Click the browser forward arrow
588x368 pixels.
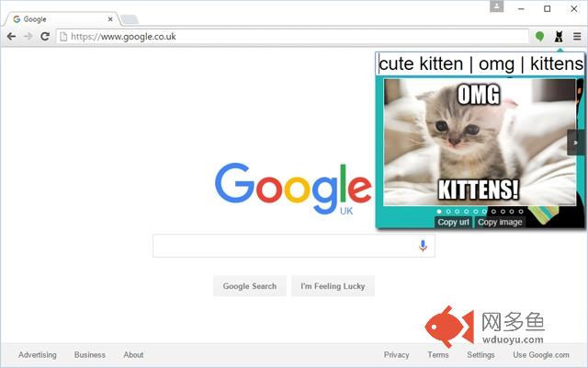tap(28, 37)
